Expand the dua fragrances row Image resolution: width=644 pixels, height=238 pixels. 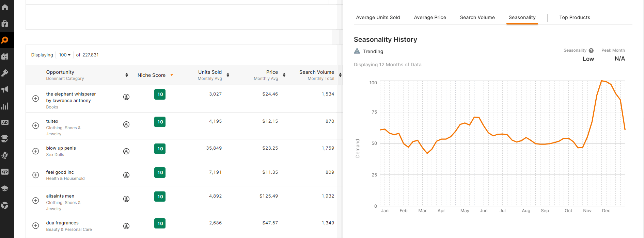pyautogui.click(x=35, y=225)
